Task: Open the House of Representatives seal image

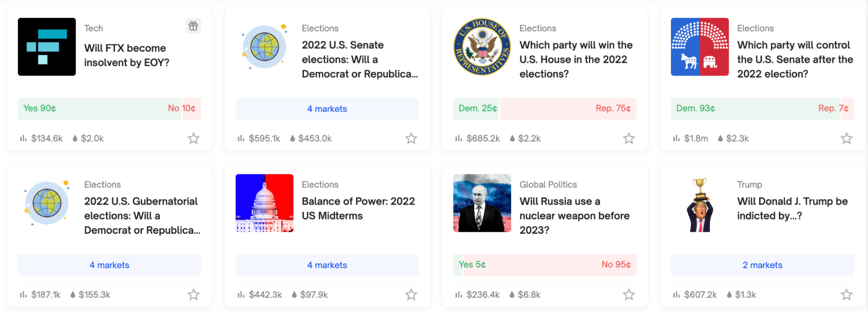Action: tap(482, 47)
